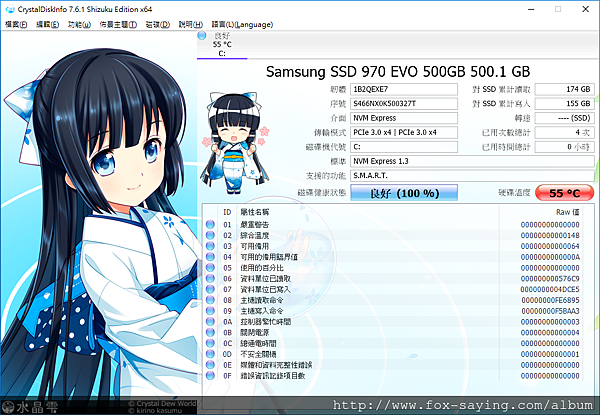Viewport: 600px width, 415px height.
Task: Click the status orb for attribute 03
Action: (210, 246)
